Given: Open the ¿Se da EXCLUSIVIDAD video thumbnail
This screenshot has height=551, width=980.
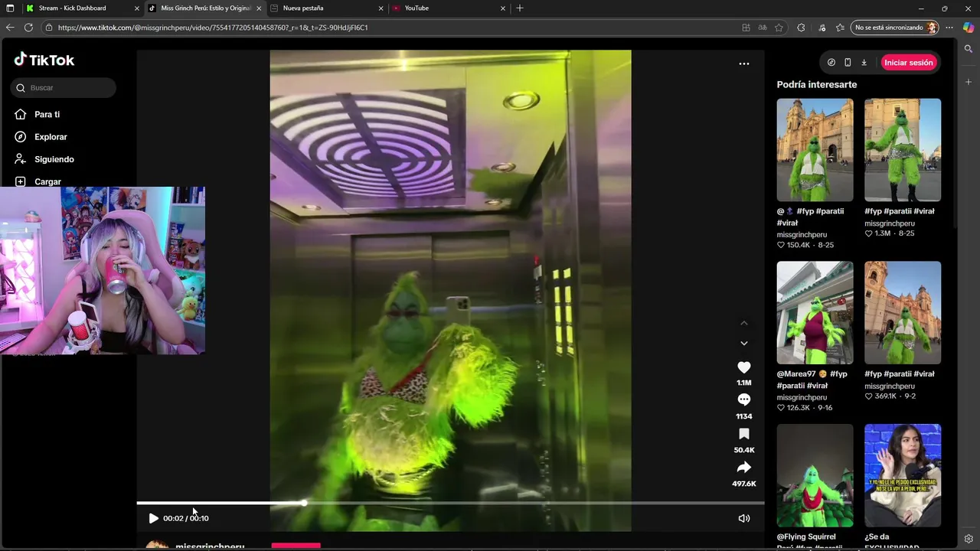Looking at the screenshot, I should pyautogui.click(x=903, y=475).
